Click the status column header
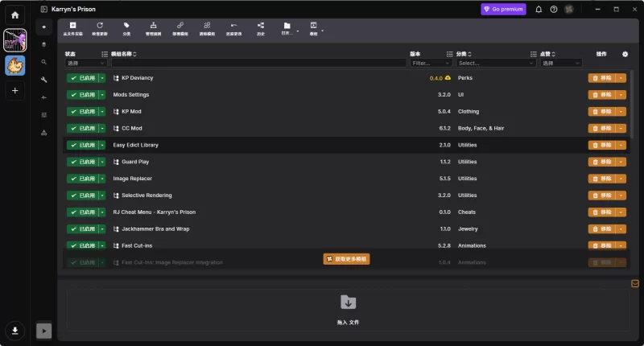 70,54
